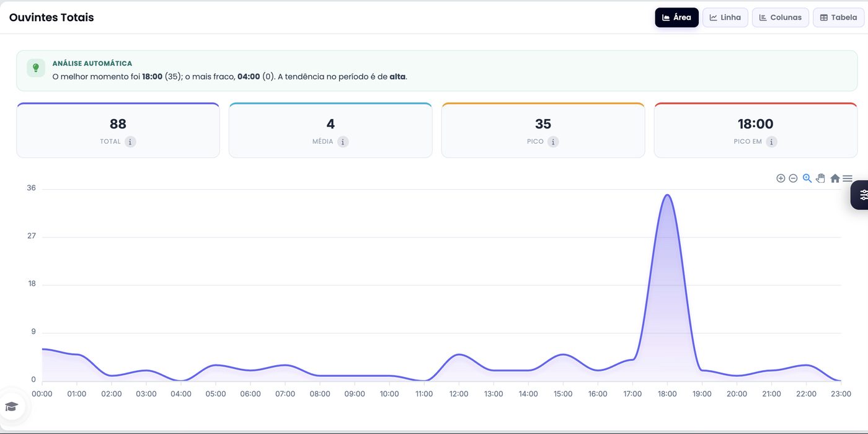Click the ANÁLISE AUTOMÁTICA label

[92, 63]
